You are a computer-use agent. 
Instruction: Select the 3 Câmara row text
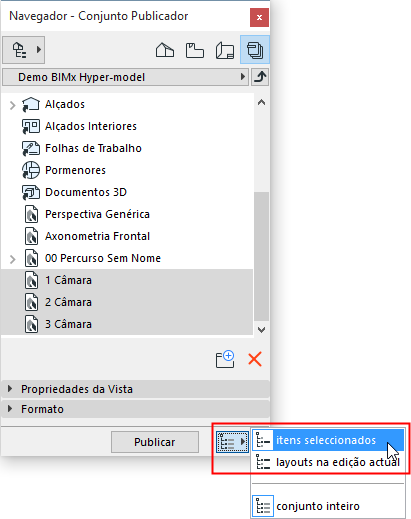pos(68,324)
